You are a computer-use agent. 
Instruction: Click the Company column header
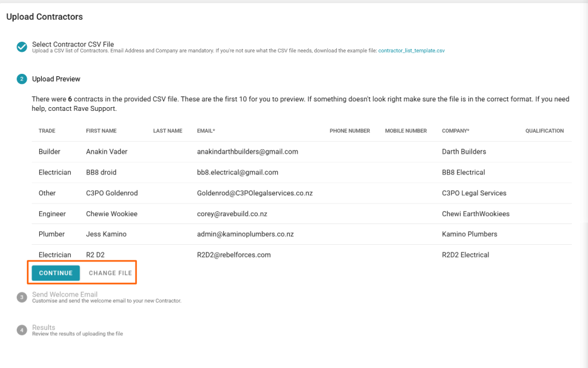click(455, 131)
